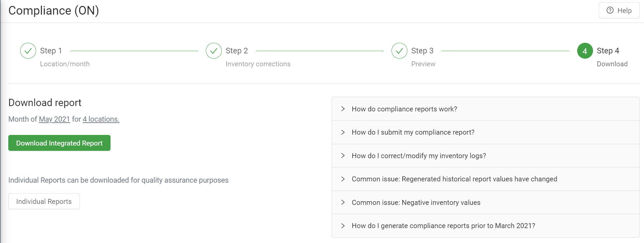Click the Step 2 checkmark circle icon
The width and height of the screenshot is (644, 243).
tap(214, 51)
